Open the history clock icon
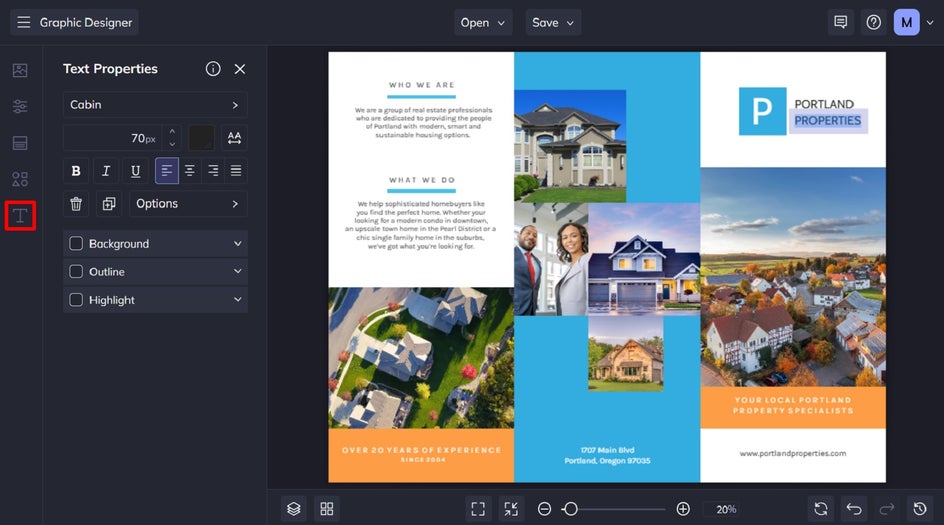This screenshot has height=525, width=944. (920, 509)
